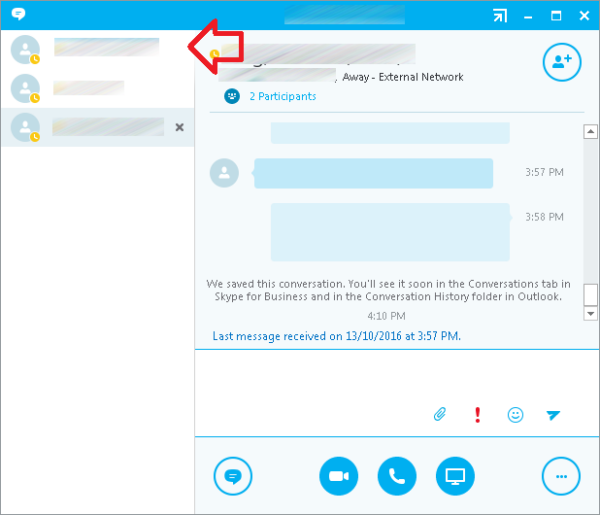600x515 pixels.
Task: Open the present screen monitor button
Action: 455,476
